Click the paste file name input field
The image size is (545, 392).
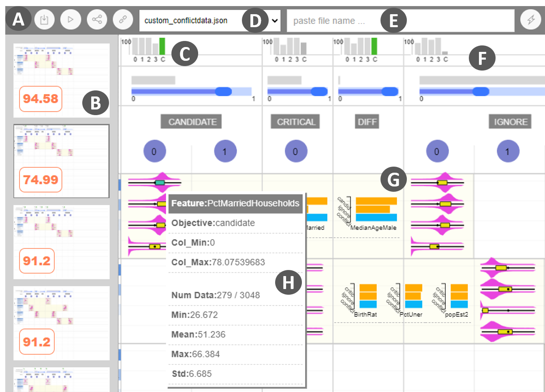click(332, 21)
